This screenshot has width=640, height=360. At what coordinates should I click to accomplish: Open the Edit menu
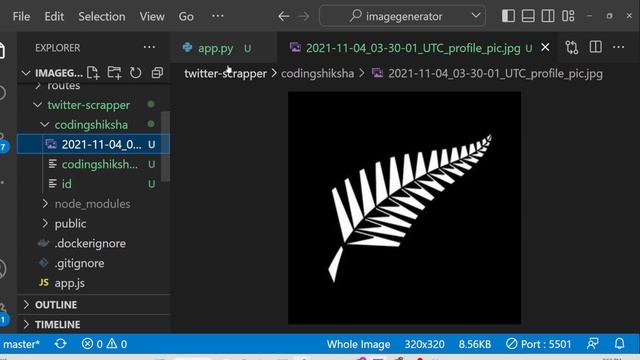click(54, 16)
